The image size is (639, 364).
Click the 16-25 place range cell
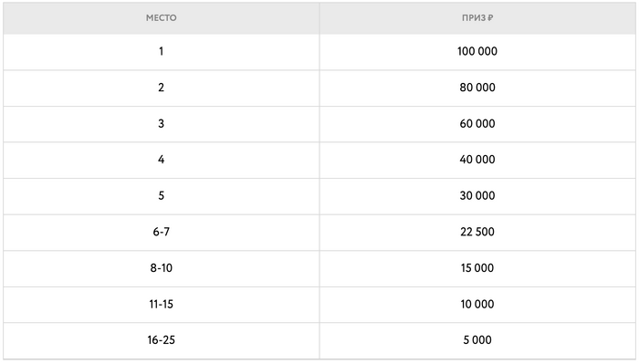[x=161, y=341]
